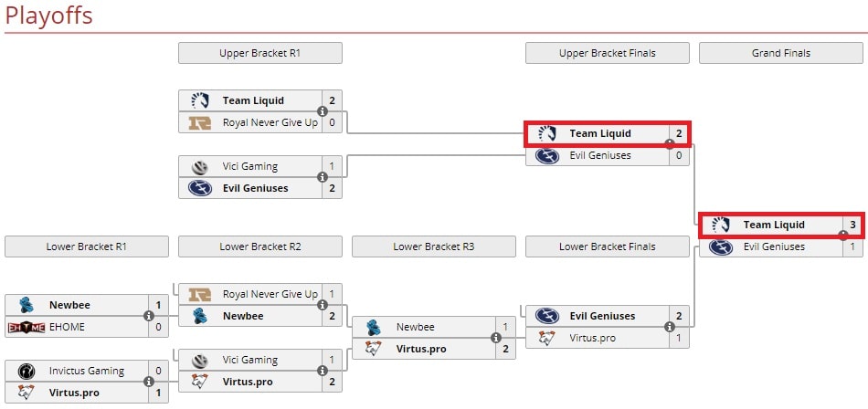Click the Lower Bracket R3 header
This screenshot has width=868, height=409.
[x=434, y=246]
